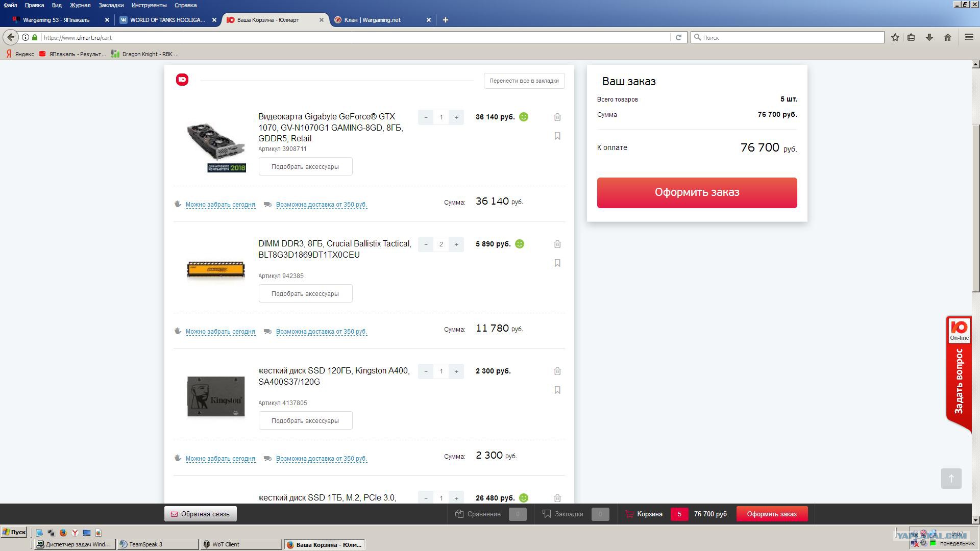Click green smiley next to 26 480 руб. price
Screen dimensions: 980x551
click(x=524, y=498)
